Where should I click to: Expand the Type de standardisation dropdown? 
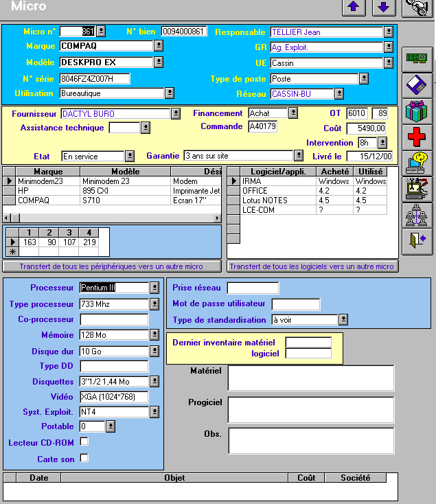coord(343,319)
